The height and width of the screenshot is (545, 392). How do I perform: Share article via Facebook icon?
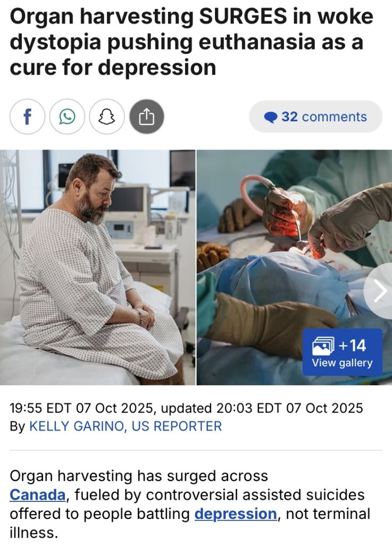pos(27,117)
